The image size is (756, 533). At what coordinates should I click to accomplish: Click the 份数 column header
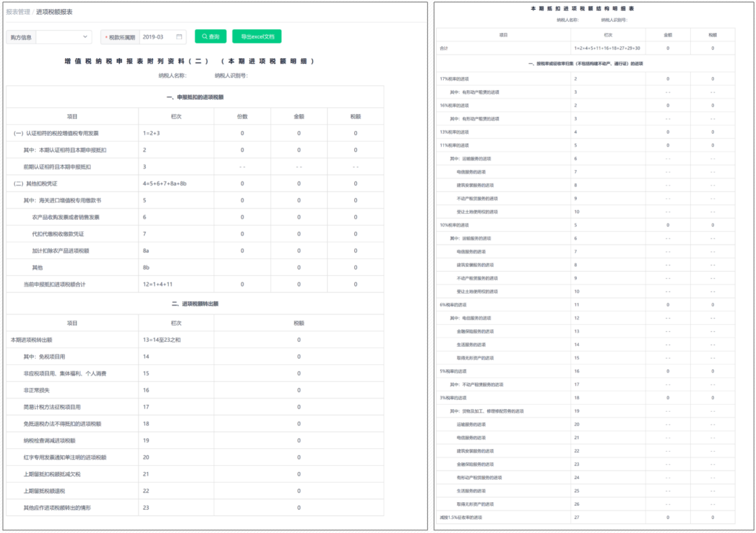pyautogui.click(x=242, y=116)
